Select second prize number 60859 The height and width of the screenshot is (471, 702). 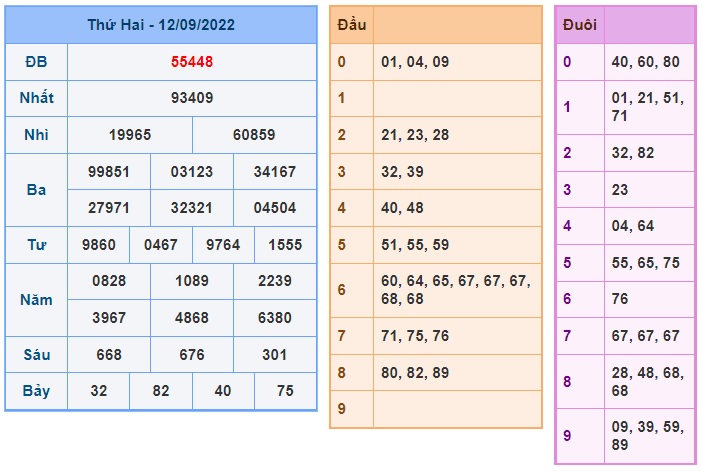[254, 135]
